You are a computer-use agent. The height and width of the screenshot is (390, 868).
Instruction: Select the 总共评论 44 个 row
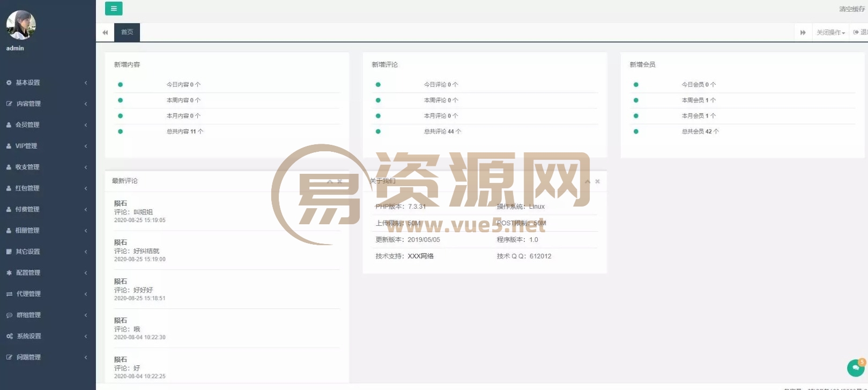[x=485, y=131]
